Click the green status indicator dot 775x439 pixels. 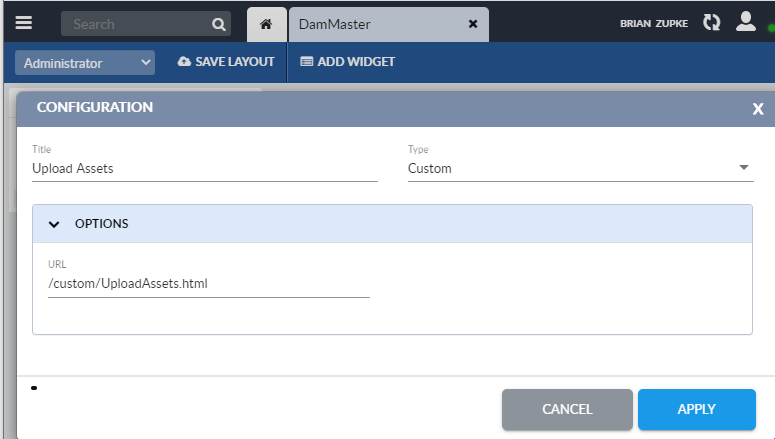click(x=771, y=27)
